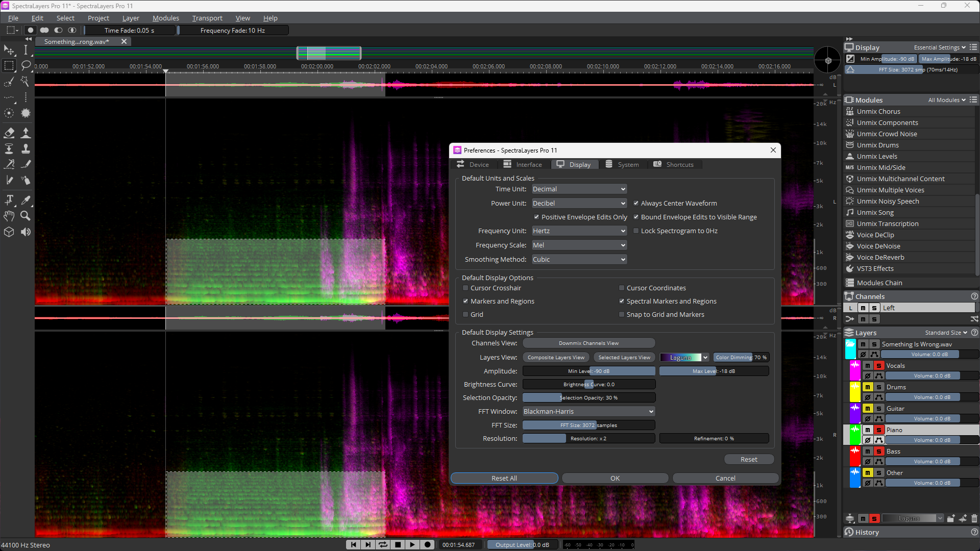Select the Lasso selection tool
This screenshot has height=551, width=980.
[26, 65]
